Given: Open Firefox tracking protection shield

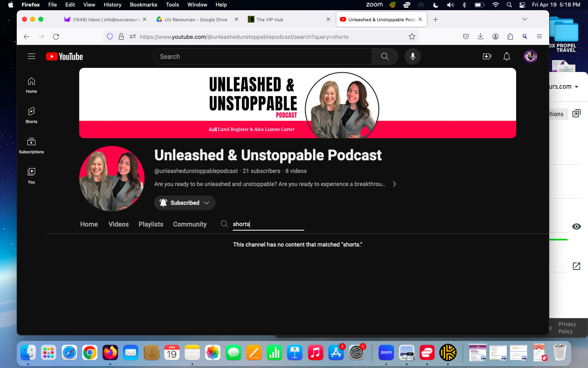Looking at the screenshot, I should click(109, 37).
